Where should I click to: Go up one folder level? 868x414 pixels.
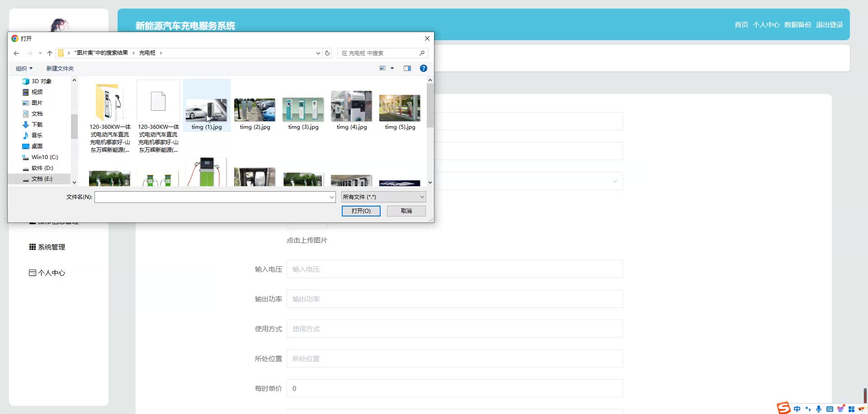click(x=50, y=53)
